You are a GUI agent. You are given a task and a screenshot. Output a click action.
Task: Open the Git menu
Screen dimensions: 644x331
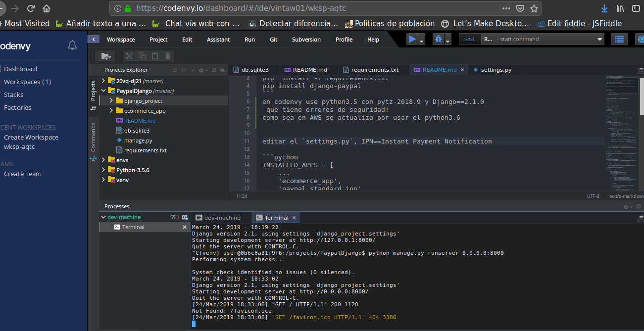point(274,40)
